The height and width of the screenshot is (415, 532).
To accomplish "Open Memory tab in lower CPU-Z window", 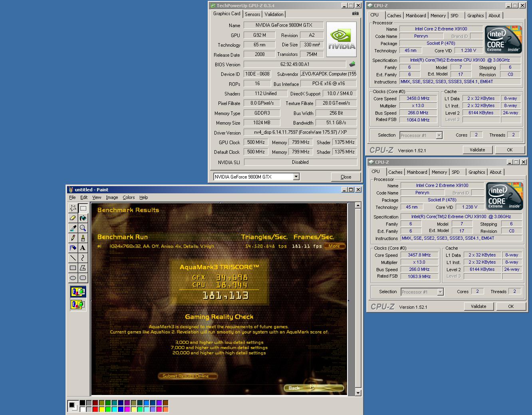I will 439,172.
